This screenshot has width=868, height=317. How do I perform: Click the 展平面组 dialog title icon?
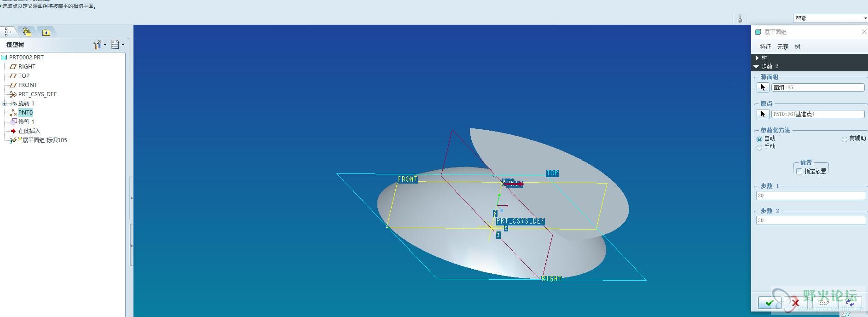point(758,32)
